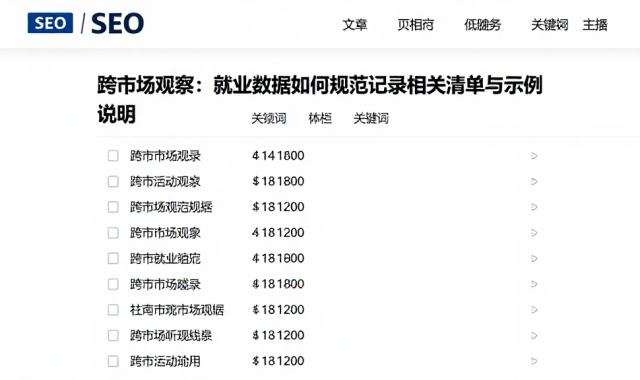Viewport: 640px width, 380px height.
Task: Open the chevron for 社南市箢市场观据
Action: tap(534, 310)
